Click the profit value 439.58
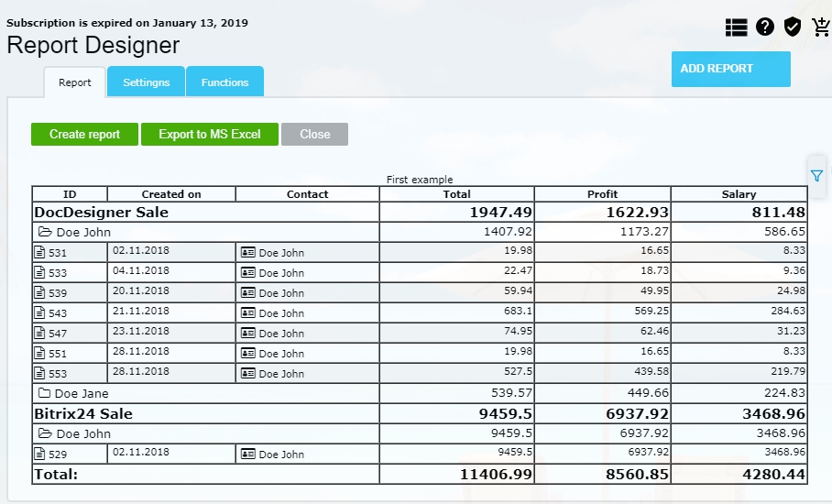 [x=651, y=371]
